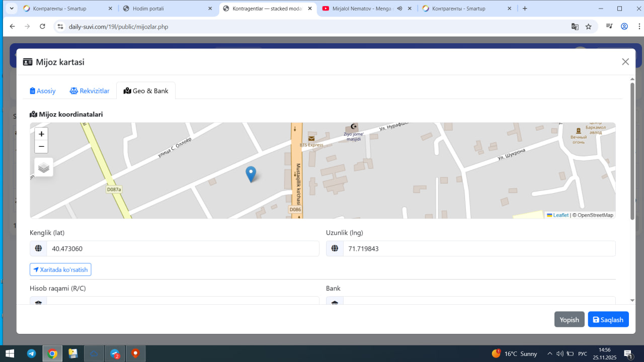This screenshot has height=362, width=644.
Task: Open the OpenStreetMap attribution link
Action: 595,215
